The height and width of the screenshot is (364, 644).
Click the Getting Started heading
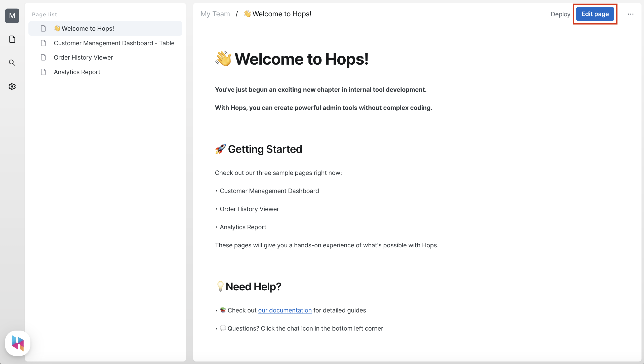point(259,149)
